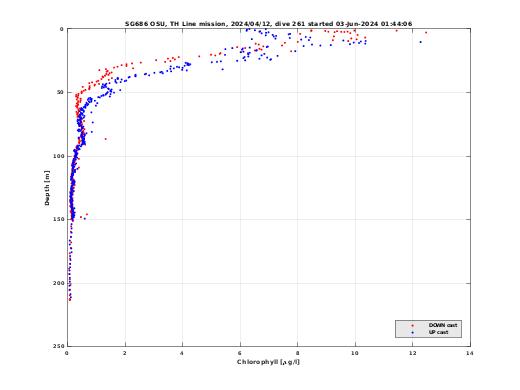Viewport: 520px width, 390px height.
Task: Click the rightmost red data point near 12.5
Action: pyautogui.click(x=426, y=33)
